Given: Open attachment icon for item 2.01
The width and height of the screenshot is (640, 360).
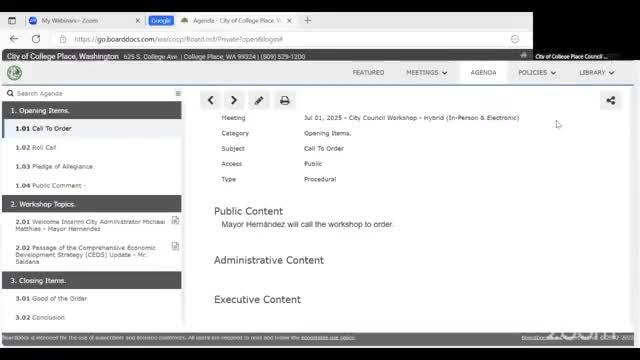Looking at the screenshot, I should [175, 221].
